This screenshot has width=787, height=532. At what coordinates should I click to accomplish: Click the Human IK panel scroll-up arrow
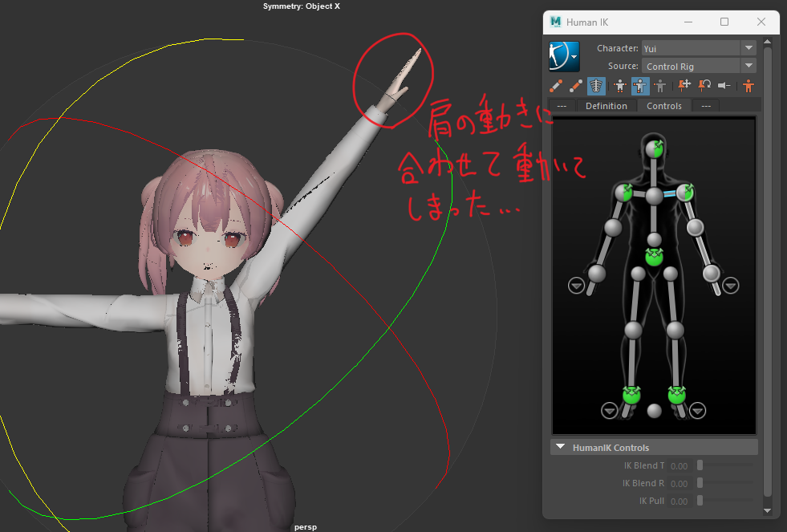[767, 41]
